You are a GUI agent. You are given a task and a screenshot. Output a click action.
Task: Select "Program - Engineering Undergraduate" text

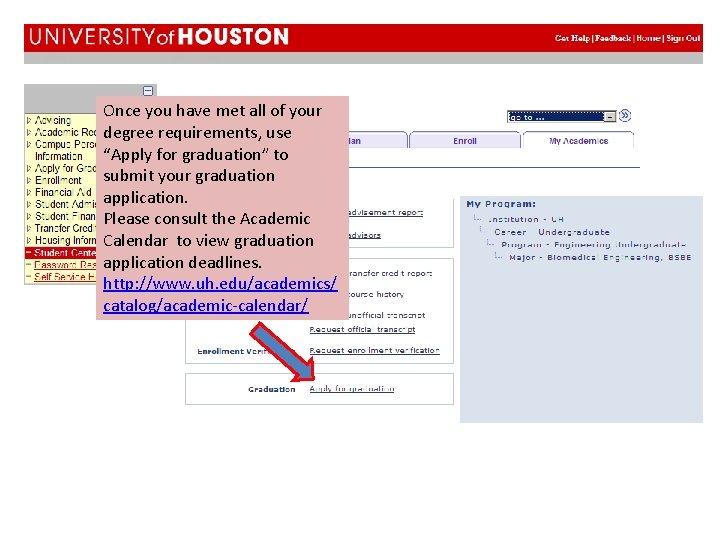(x=593, y=245)
